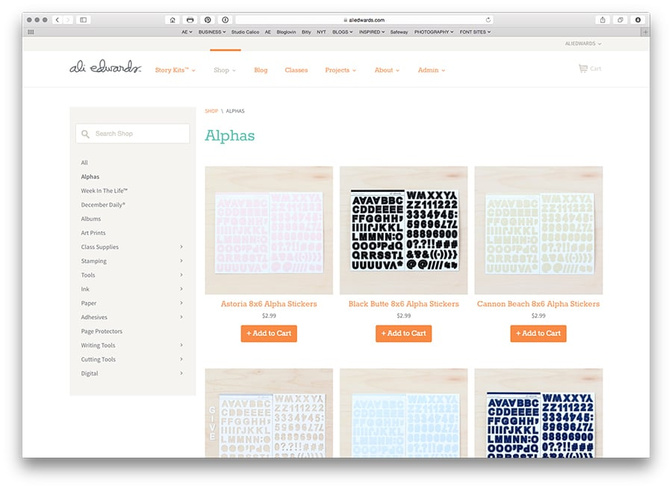Select the All category in sidebar
The width and height of the screenshot is (672, 489).
point(84,163)
